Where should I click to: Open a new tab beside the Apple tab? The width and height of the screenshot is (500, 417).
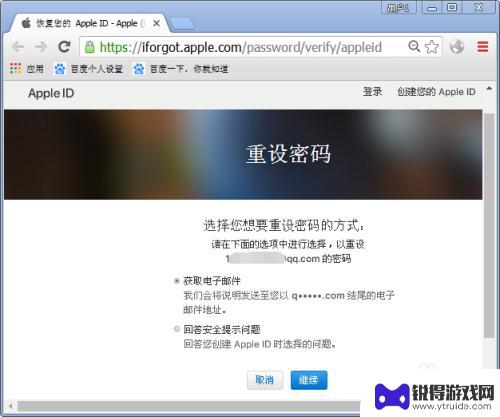[x=182, y=24]
